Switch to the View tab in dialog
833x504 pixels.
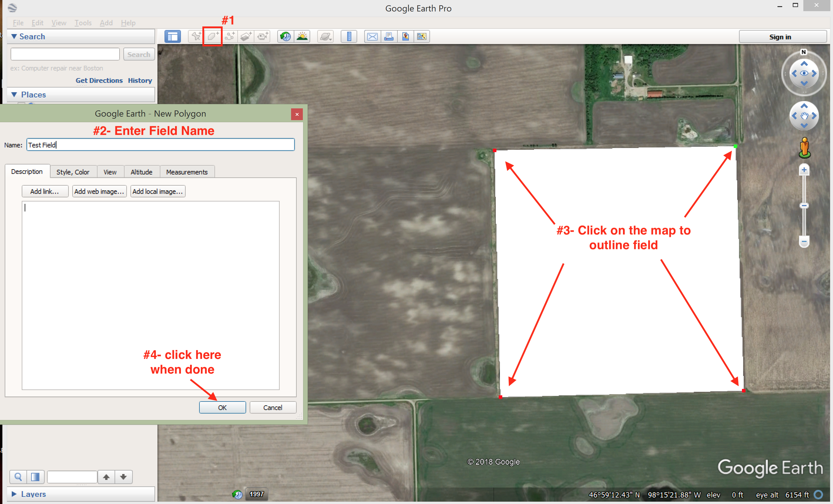point(110,172)
